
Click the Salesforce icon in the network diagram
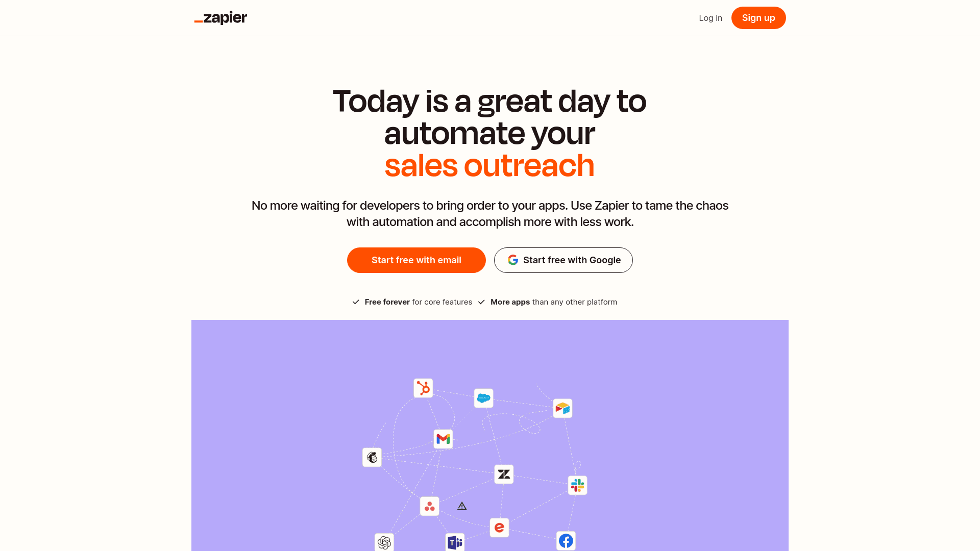click(x=483, y=397)
